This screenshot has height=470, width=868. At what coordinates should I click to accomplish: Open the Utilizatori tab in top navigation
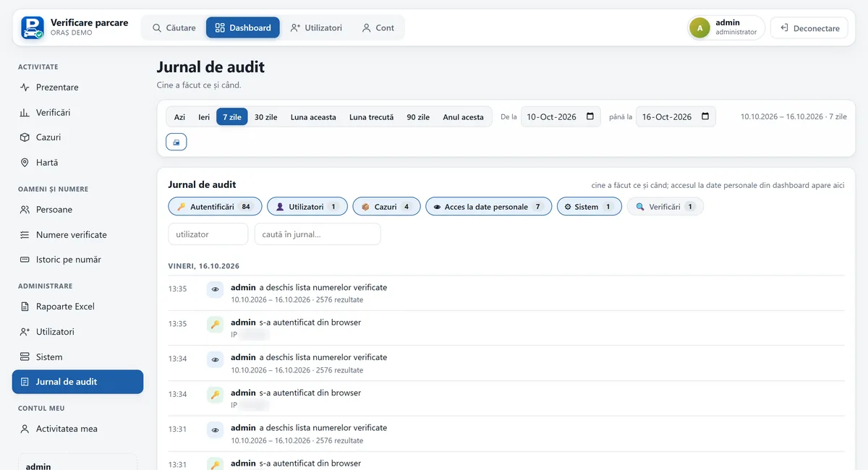pos(316,27)
